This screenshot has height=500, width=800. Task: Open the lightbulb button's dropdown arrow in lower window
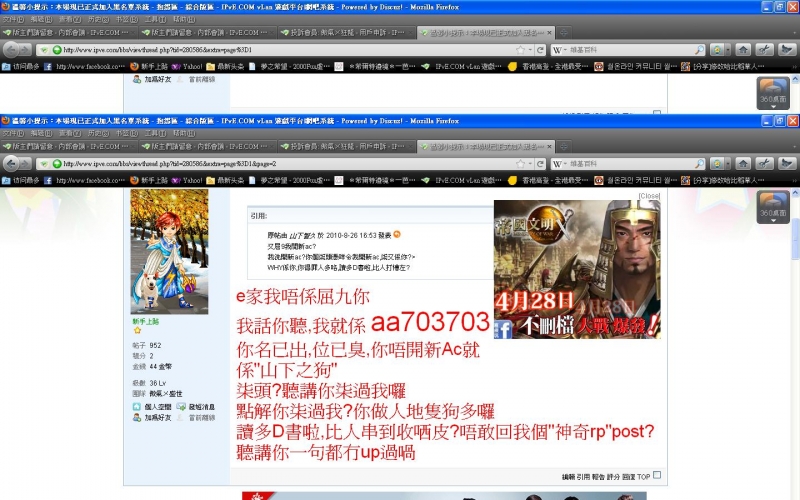tap(728, 163)
